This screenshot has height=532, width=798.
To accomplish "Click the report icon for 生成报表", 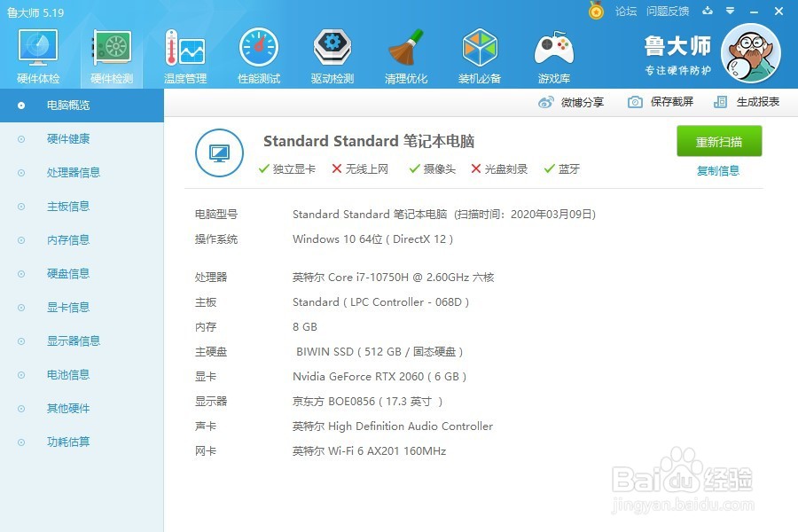I will coord(720,102).
